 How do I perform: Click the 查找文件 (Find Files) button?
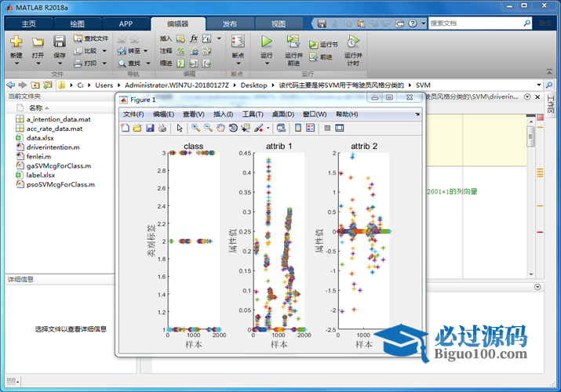tap(91, 38)
